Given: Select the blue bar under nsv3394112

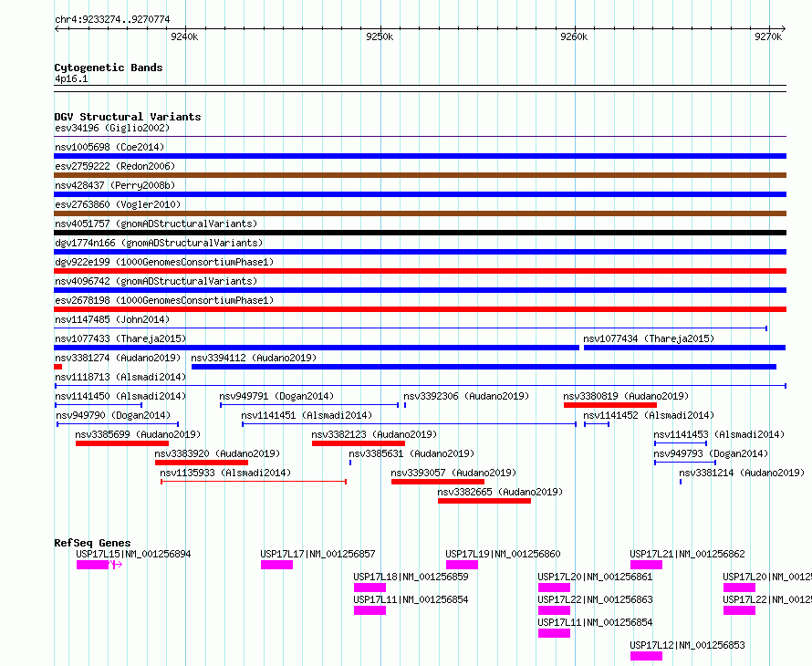Looking at the screenshot, I should (x=484, y=367).
